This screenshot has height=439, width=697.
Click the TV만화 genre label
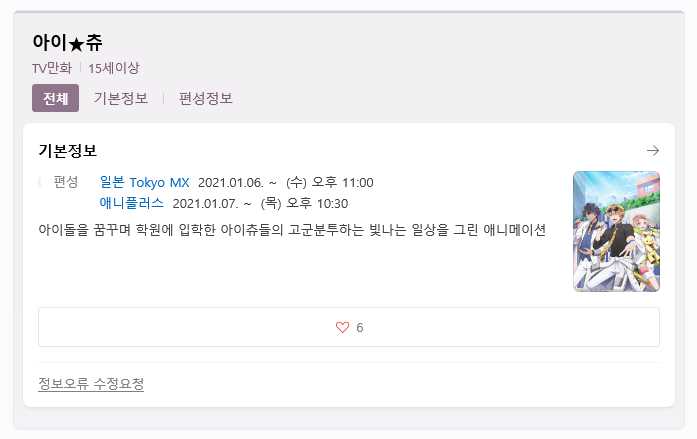(52, 68)
